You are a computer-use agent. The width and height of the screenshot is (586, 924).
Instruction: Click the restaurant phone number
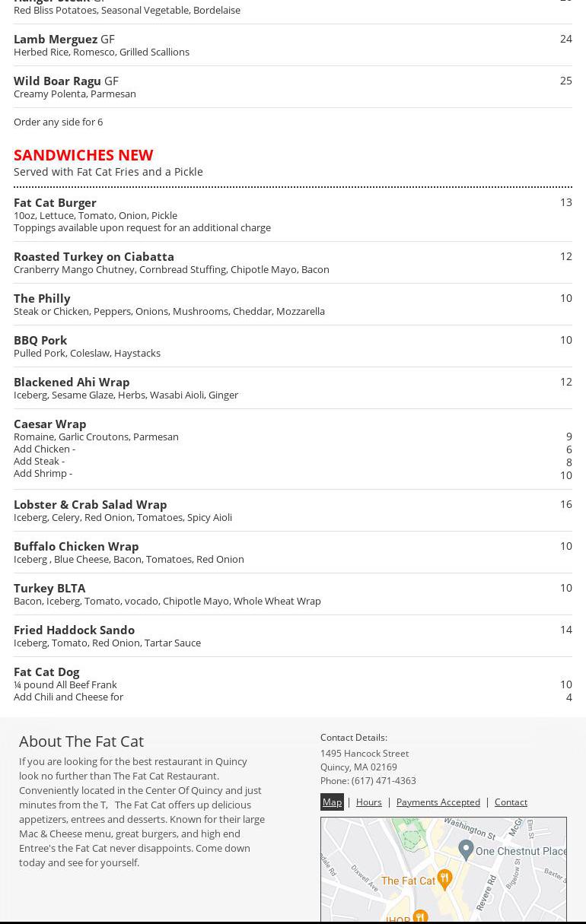[x=384, y=781]
